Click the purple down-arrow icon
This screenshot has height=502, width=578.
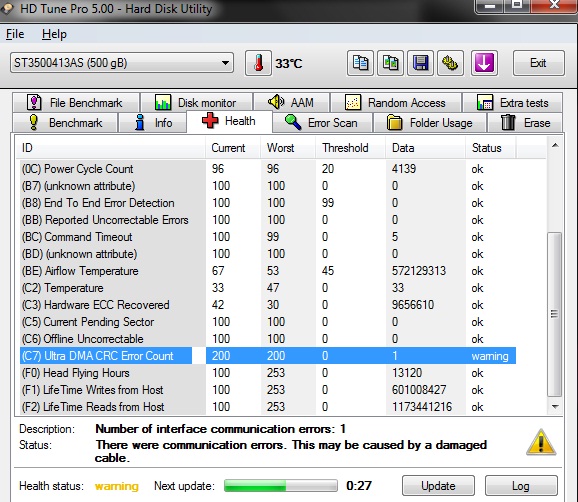pyautogui.click(x=484, y=63)
